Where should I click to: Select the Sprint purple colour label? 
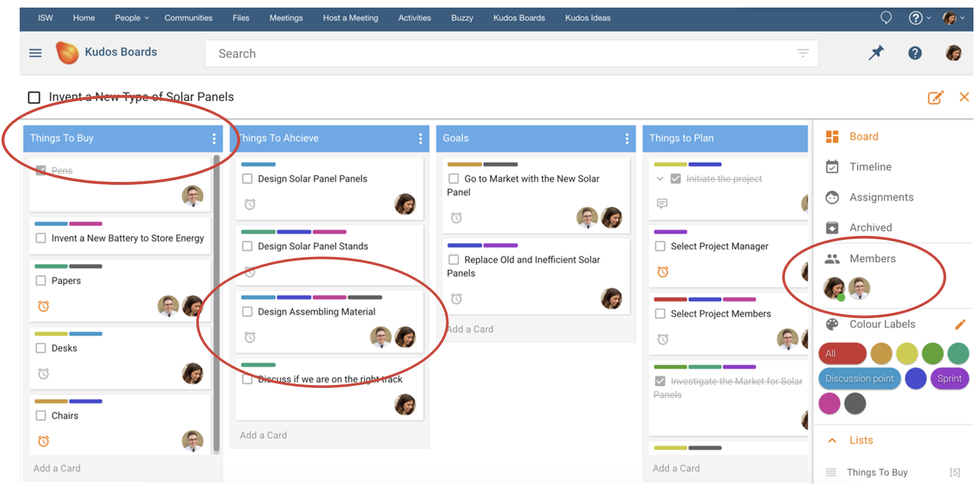tap(950, 378)
